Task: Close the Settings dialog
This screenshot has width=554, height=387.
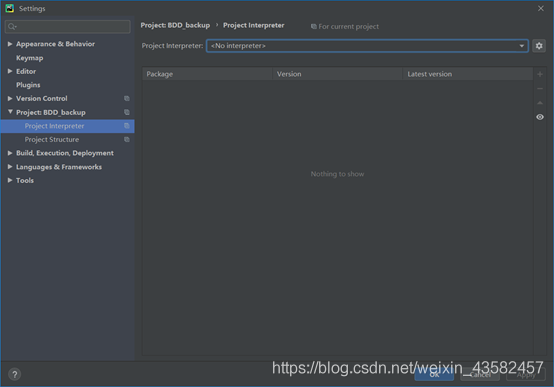Action: click(x=541, y=8)
